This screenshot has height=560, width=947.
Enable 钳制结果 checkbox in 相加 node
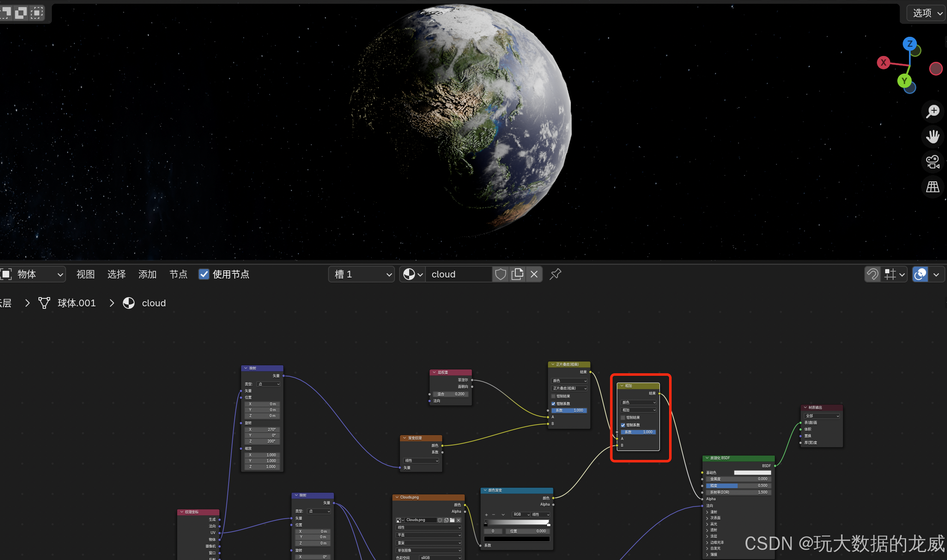pyautogui.click(x=623, y=417)
